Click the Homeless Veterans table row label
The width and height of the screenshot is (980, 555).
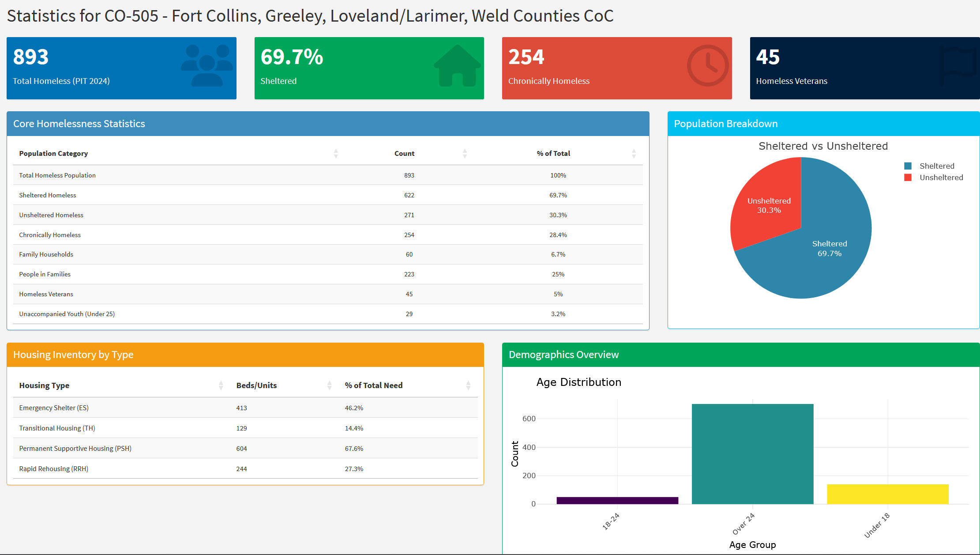pos(46,294)
